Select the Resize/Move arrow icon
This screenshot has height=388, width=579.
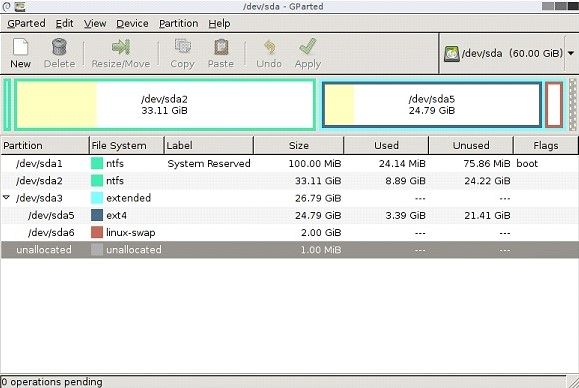point(121,47)
